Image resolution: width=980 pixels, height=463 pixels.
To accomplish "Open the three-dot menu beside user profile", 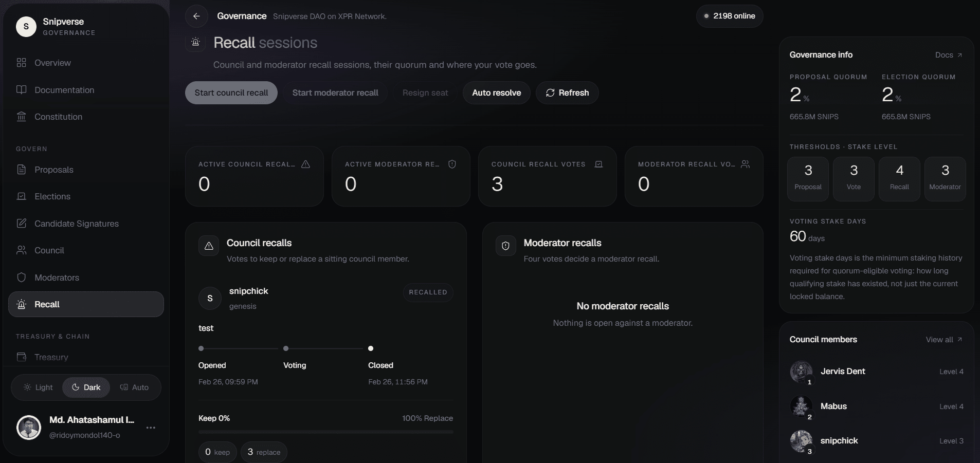I will click(x=151, y=428).
